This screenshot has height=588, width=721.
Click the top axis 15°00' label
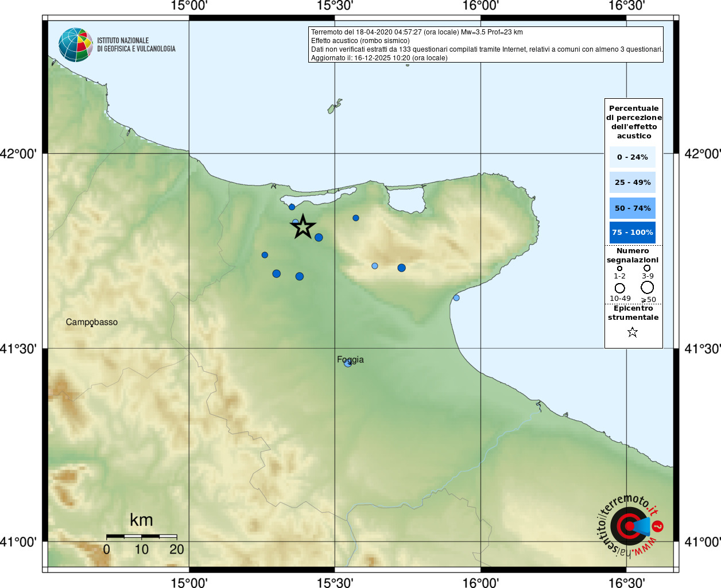coord(189,6)
